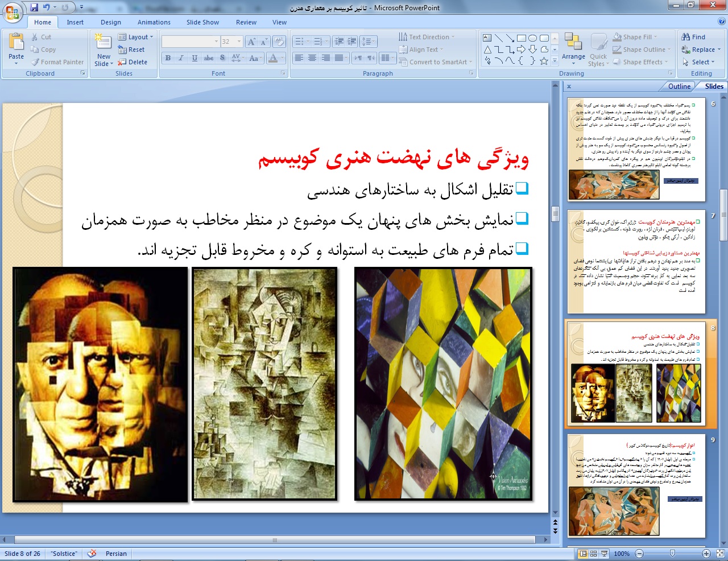Click the zoom slider in status bar
The height and width of the screenshot is (561, 728).
(x=673, y=554)
